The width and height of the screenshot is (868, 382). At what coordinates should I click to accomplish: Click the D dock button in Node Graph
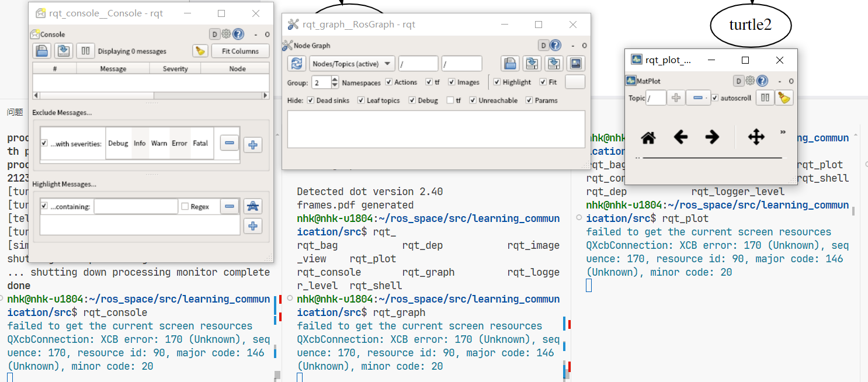click(x=543, y=46)
